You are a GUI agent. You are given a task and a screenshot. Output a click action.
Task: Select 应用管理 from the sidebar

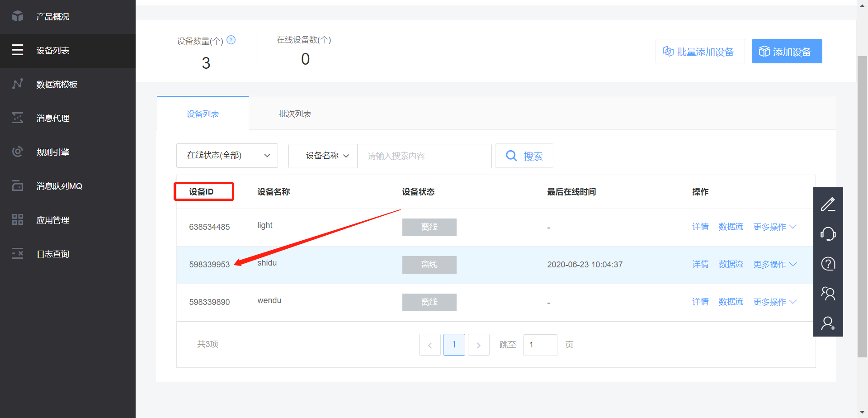(x=52, y=219)
